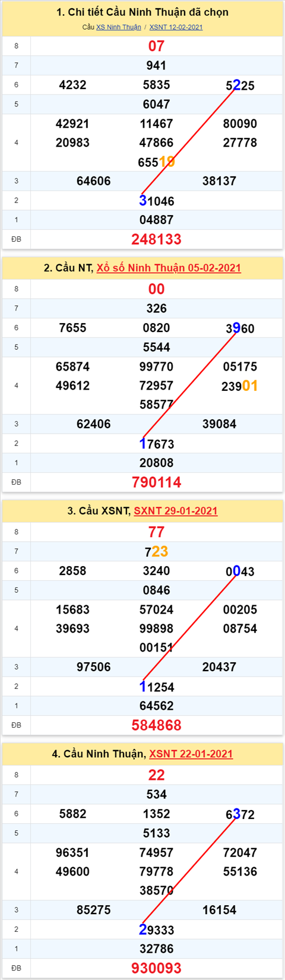Select the number 99770
285x980 pixels.
pyautogui.click(x=156, y=366)
